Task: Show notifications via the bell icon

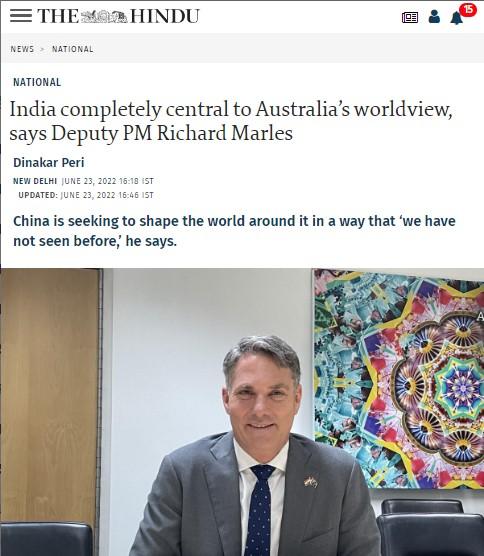Action: [x=456, y=18]
